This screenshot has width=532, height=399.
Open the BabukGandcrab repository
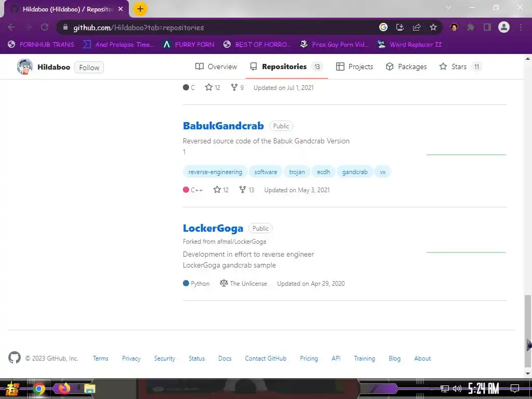tap(223, 126)
